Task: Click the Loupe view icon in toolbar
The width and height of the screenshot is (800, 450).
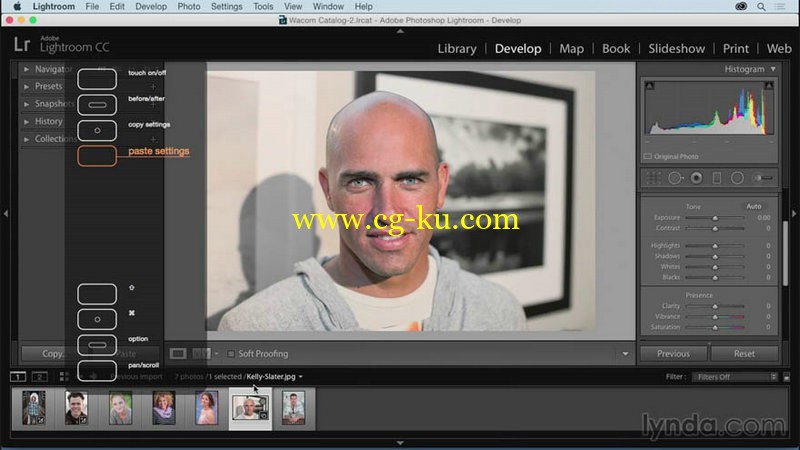Action: tap(178, 354)
